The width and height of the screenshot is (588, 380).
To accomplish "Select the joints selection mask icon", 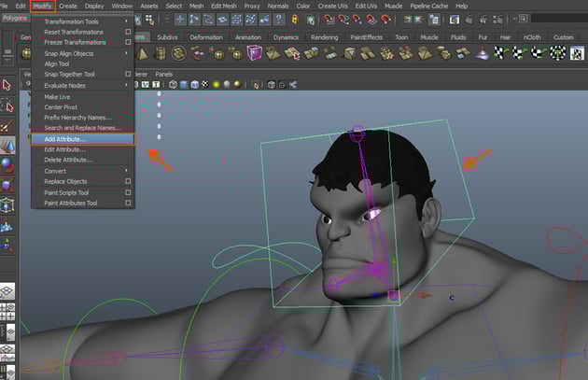I will [x=194, y=19].
